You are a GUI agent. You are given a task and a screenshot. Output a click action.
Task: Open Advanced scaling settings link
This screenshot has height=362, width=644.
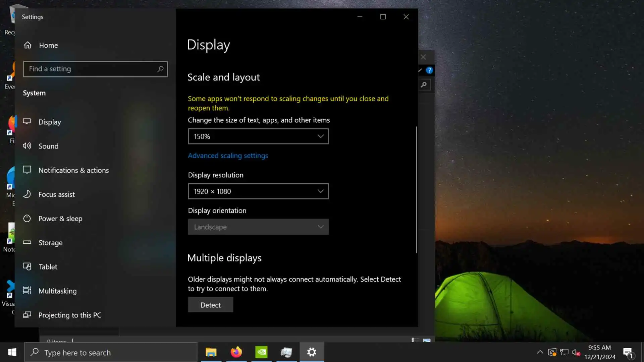(228, 156)
